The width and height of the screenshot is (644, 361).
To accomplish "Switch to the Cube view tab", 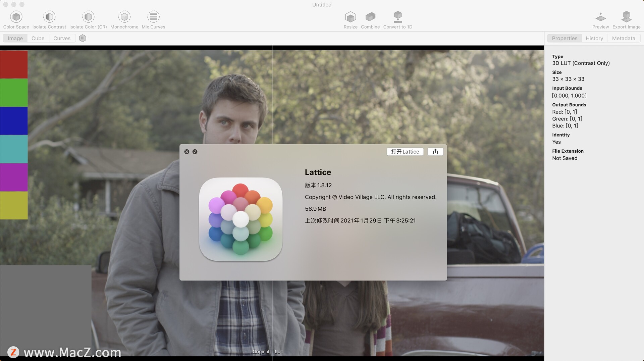I will point(38,38).
